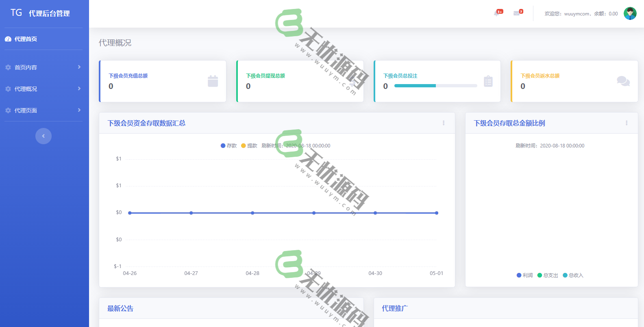Toggle the 存款 legend series
The width and height of the screenshot is (644, 327).
pyautogui.click(x=228, y=146)
